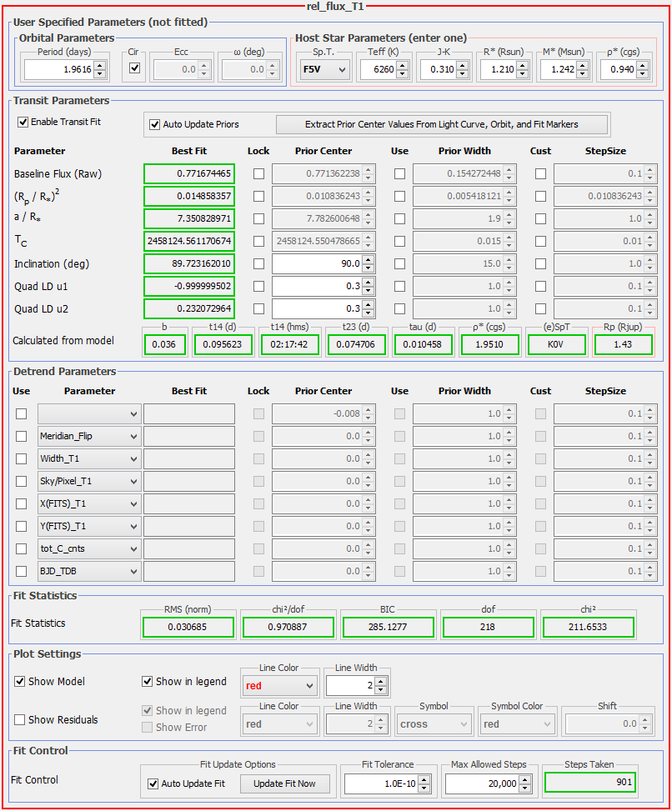
Task: Increase the Period (days) spinner value
Action: coord(100,66)
